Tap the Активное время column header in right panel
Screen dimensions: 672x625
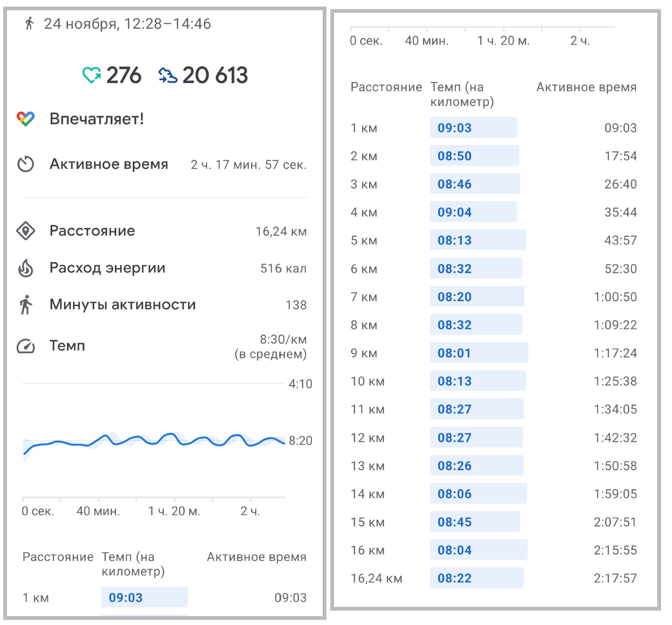(x=586, y=87)
